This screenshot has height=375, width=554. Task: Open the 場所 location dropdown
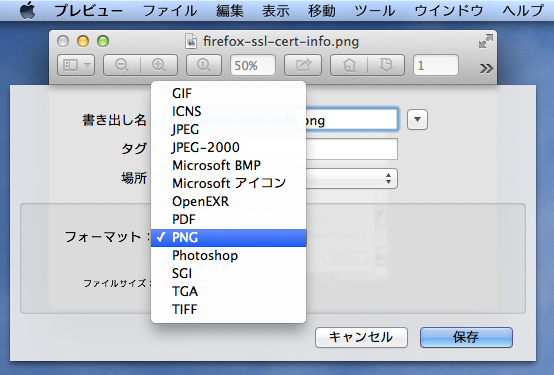(352, 178)
